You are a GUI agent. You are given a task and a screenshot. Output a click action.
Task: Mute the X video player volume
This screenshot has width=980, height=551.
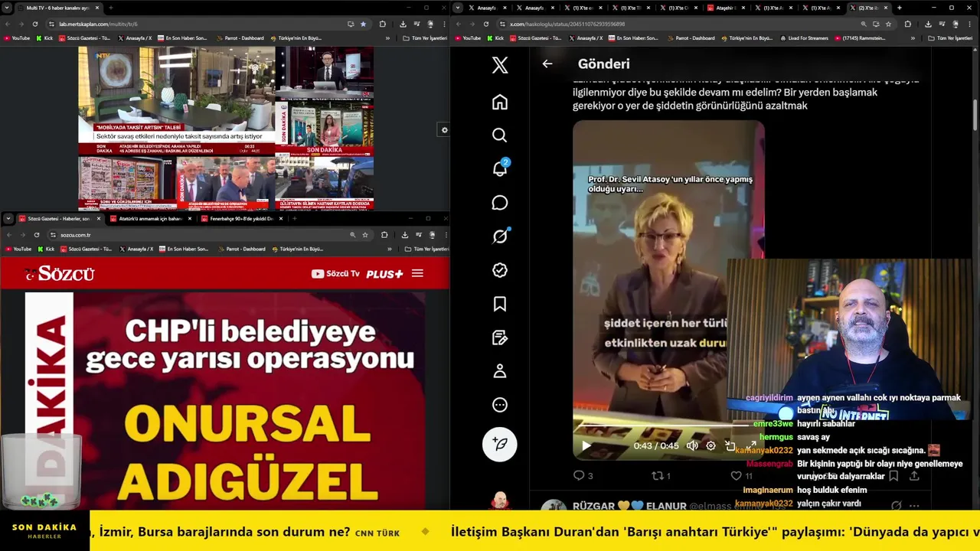pos(692,445)
